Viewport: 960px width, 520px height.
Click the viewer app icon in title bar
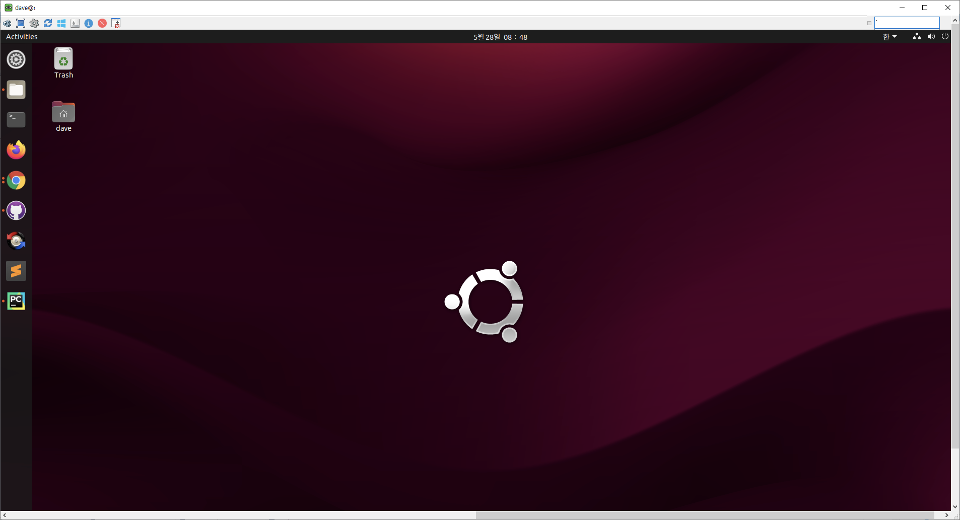(x=9, y=7)
